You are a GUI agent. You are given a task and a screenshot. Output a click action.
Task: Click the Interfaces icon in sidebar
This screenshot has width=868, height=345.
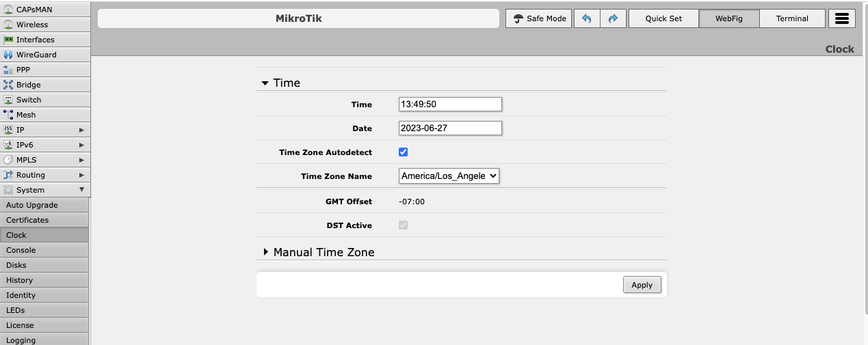(8, 40)
